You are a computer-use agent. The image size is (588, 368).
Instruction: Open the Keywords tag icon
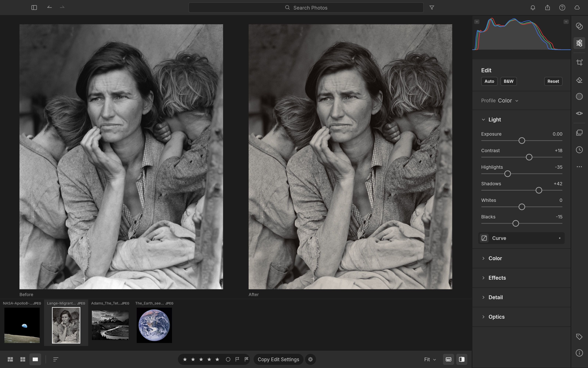[579, 337]
